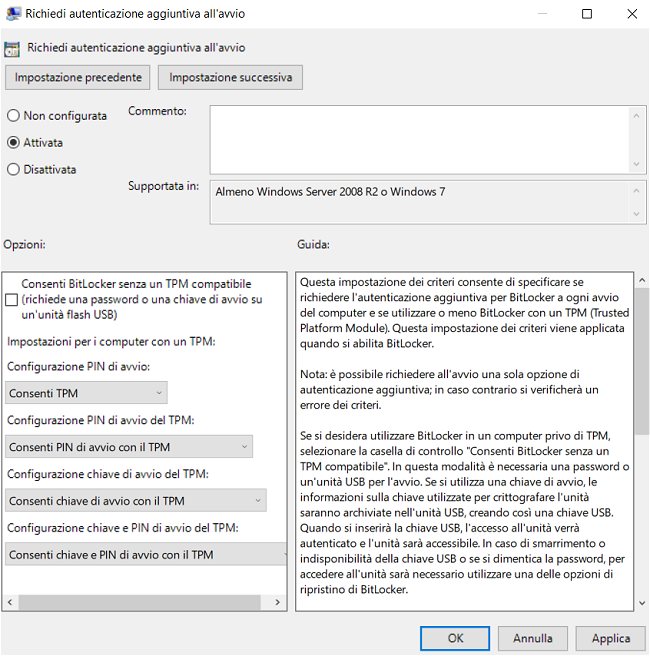
Task: Choose the 'Disattivata' radio button
Action: coord(13,170)
